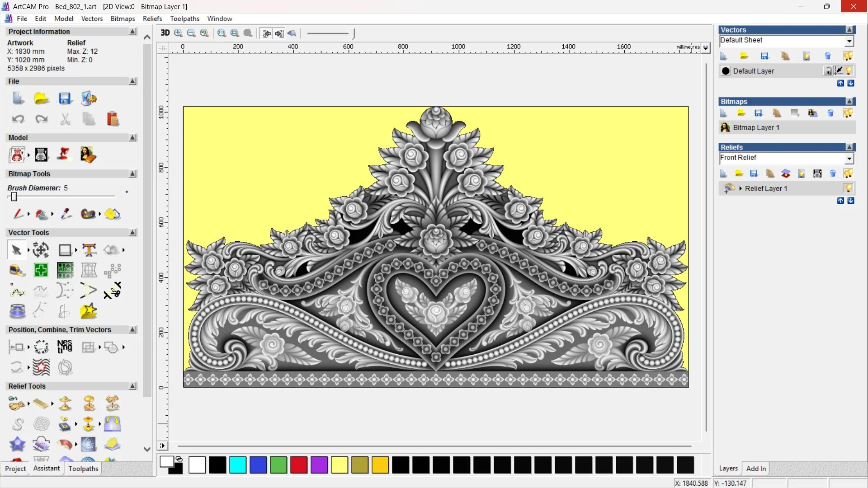
Task: Select Bitmap Layer 1 in list
Action: (x=756, y=127)
